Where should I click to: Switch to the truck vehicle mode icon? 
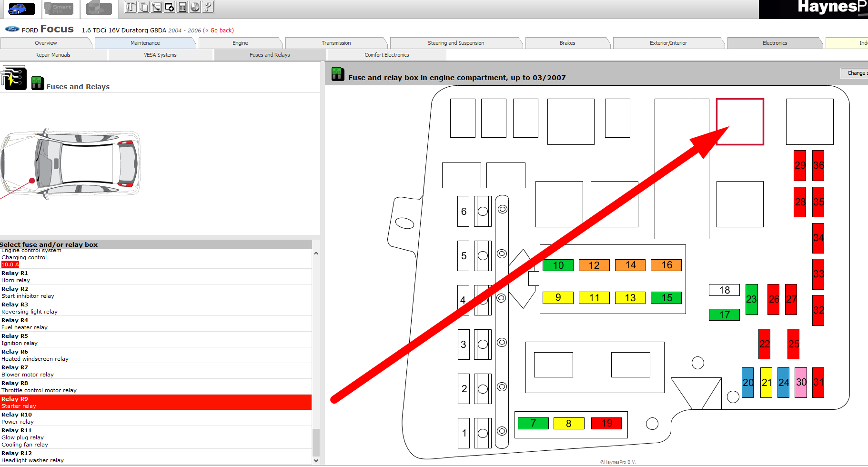tap(99, 8)
